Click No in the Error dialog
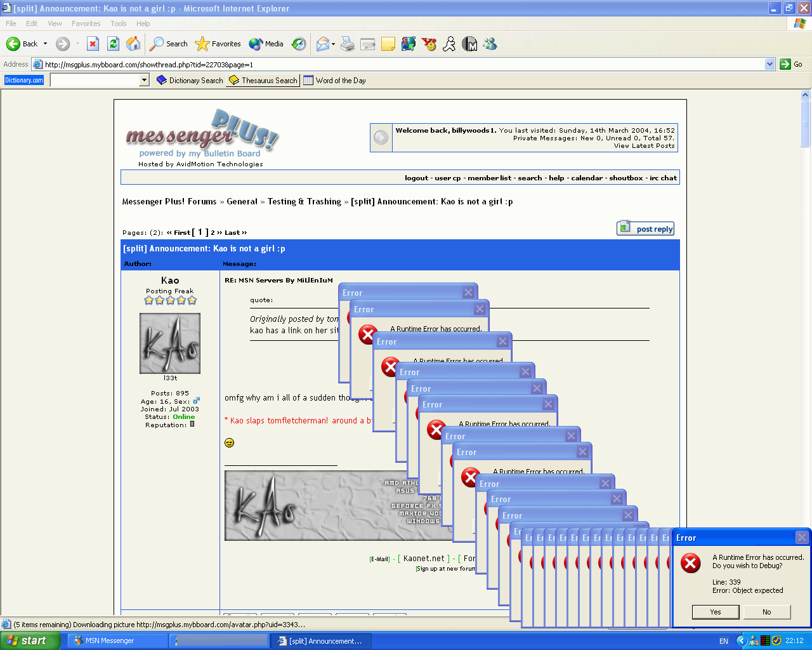 click(x=767, y=612)
